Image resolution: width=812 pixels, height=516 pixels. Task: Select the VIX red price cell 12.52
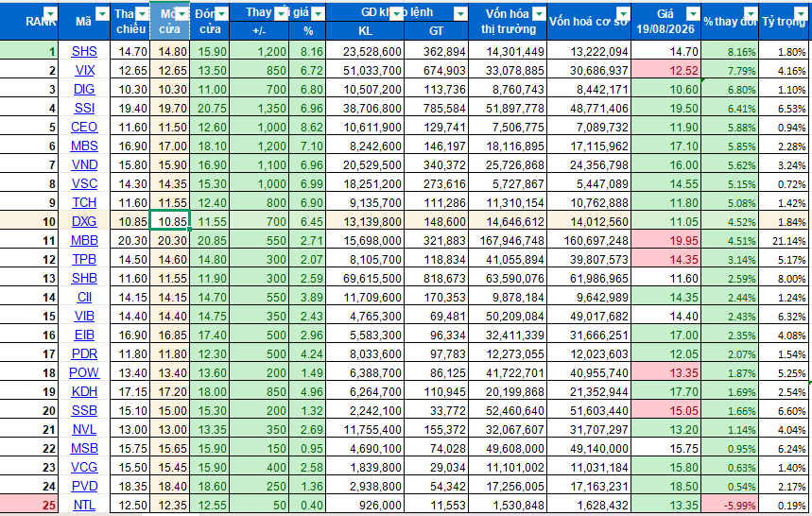point(666,70)
